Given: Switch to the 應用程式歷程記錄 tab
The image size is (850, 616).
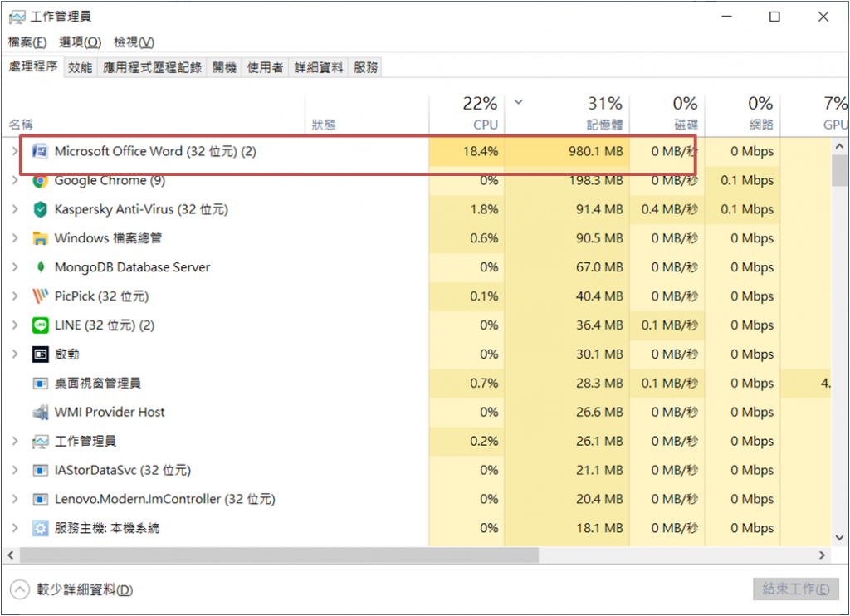Looking at the screenshot, I should [x=152, y=68].
